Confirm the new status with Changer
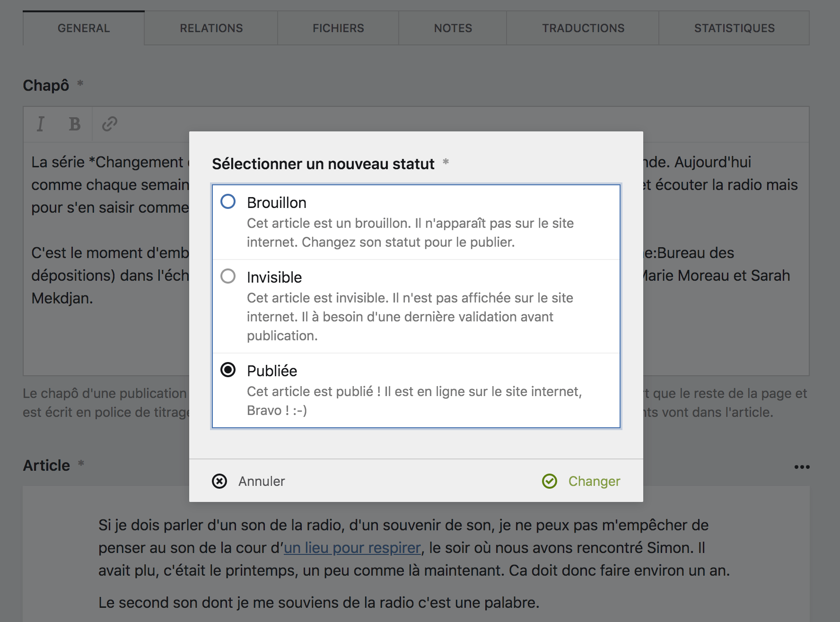 coord(594,481)
